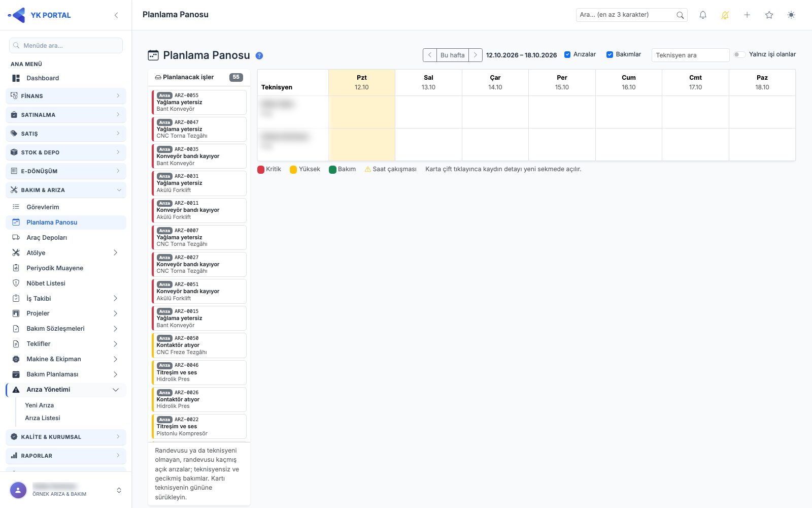Image resolution: width=812 pixels, height=508 pixels.
Task: Focus the Menüde ara search box
Action: [66, 45]
